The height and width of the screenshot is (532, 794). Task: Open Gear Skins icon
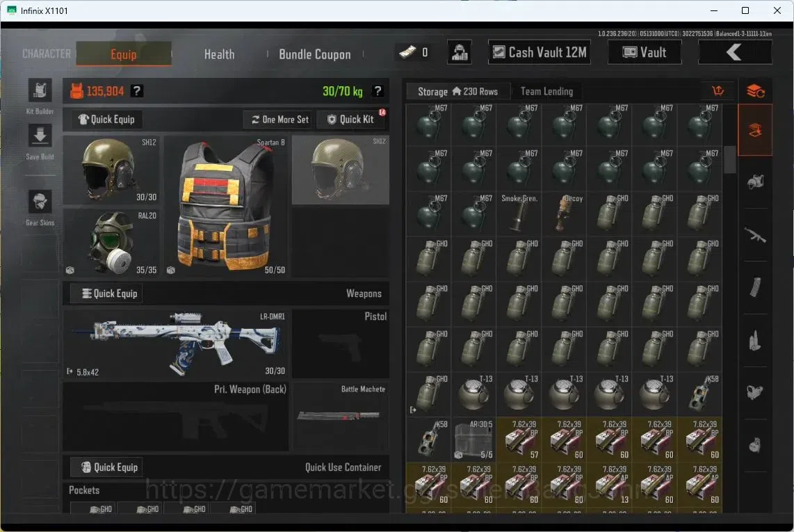[x=40, y=202]
